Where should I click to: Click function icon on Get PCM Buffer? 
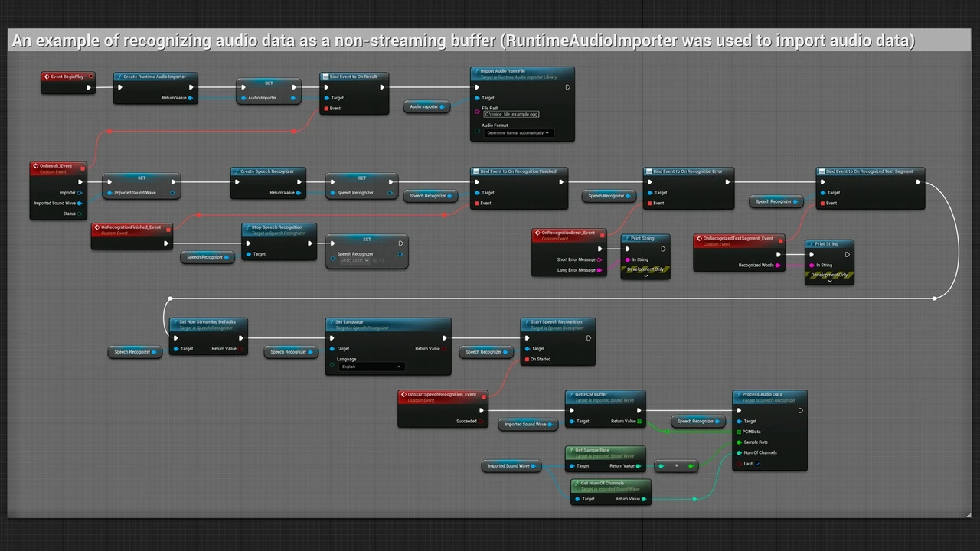tap(570, 395)
